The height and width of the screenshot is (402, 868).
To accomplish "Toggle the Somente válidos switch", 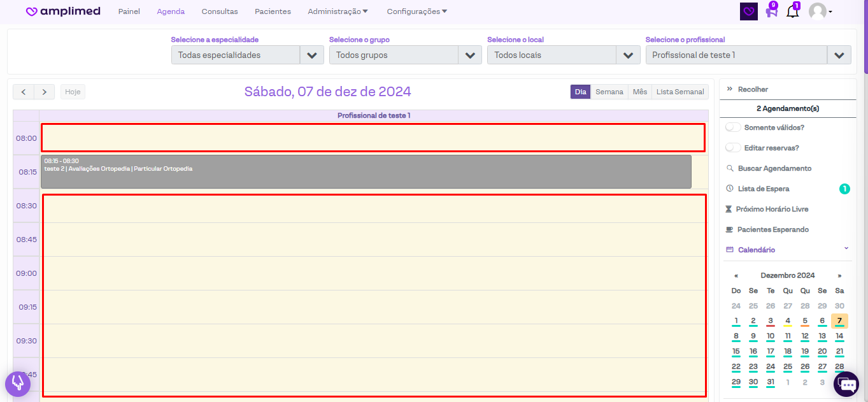I will [x=733, y=127].
